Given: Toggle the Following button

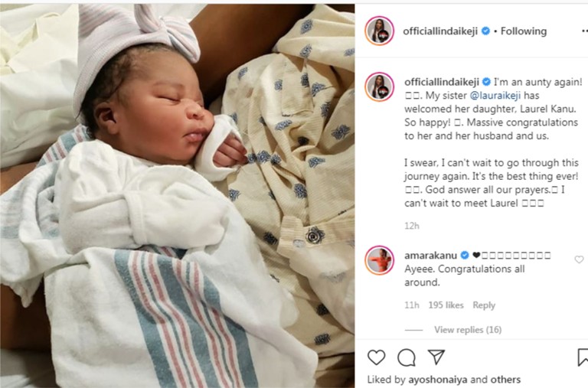Looking at the screenshot, I should (x=524, y=31).
